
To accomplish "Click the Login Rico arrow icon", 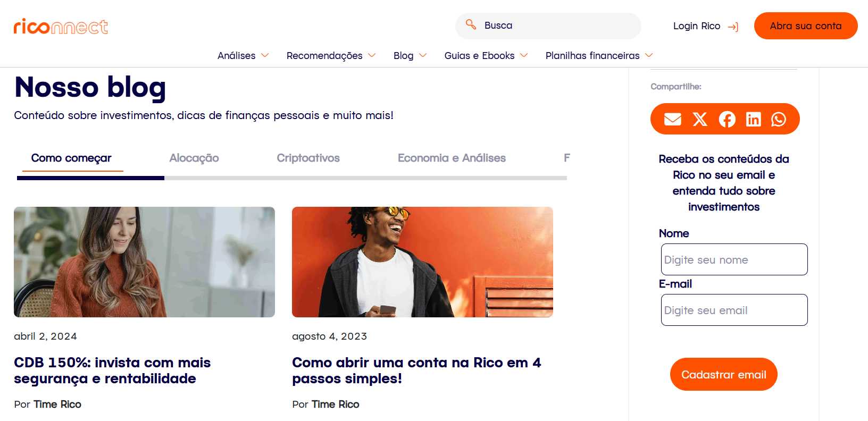I will [x=733, y=27].
